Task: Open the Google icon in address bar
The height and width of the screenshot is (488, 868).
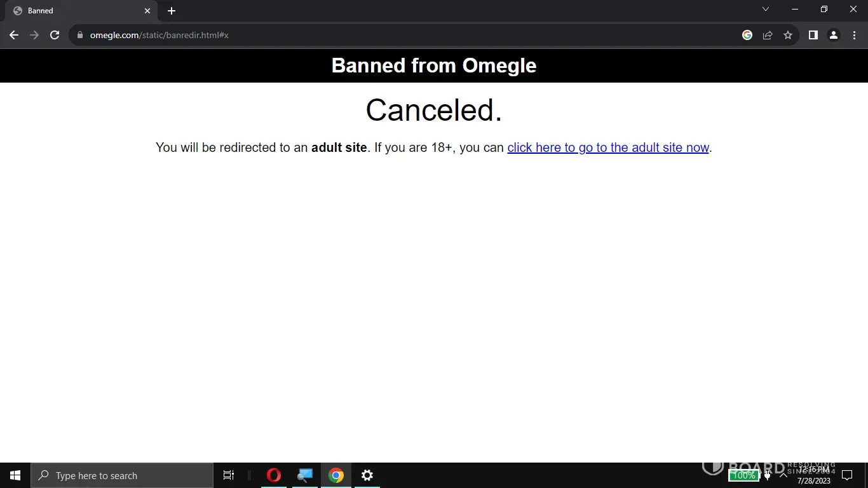Action: (x=747, y=35)
